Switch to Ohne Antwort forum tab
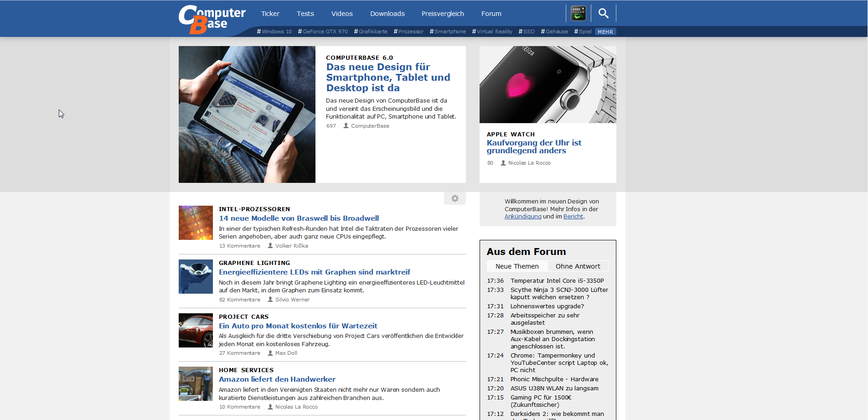The height and width of the screenshot is (420, 868). coord(578,266)
